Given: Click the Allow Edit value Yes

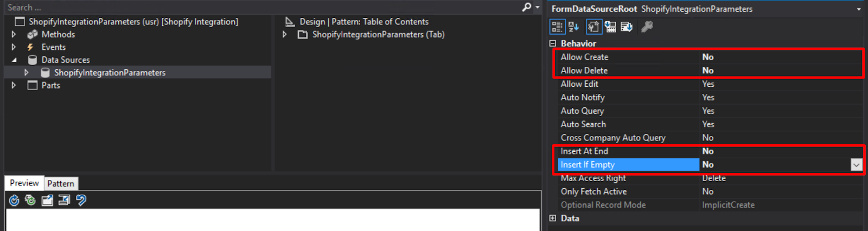Looking at the screenshot, I should click(x=708, y=84).
